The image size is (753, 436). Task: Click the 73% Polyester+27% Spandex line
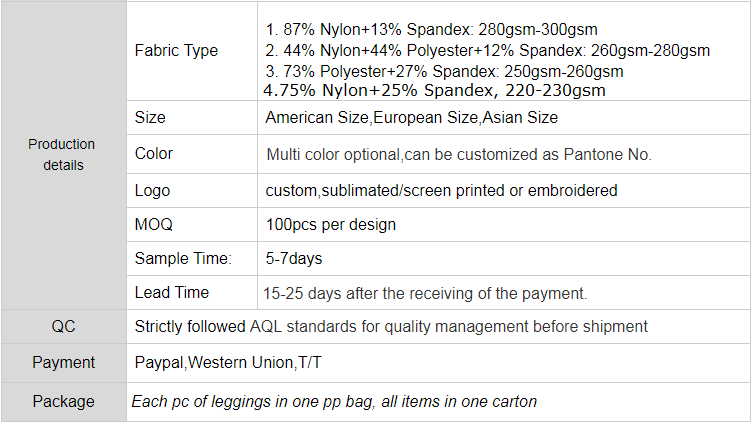coord(444,71)
